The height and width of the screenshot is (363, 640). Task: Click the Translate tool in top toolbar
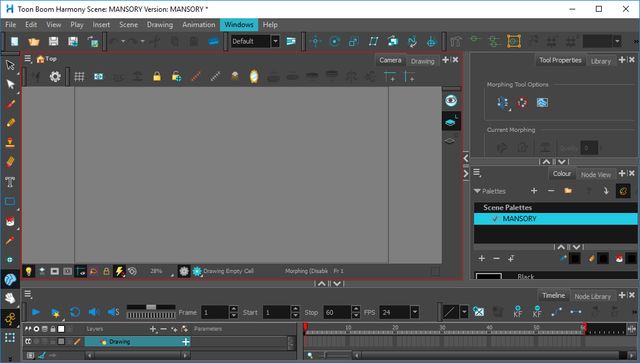[315, 41]
